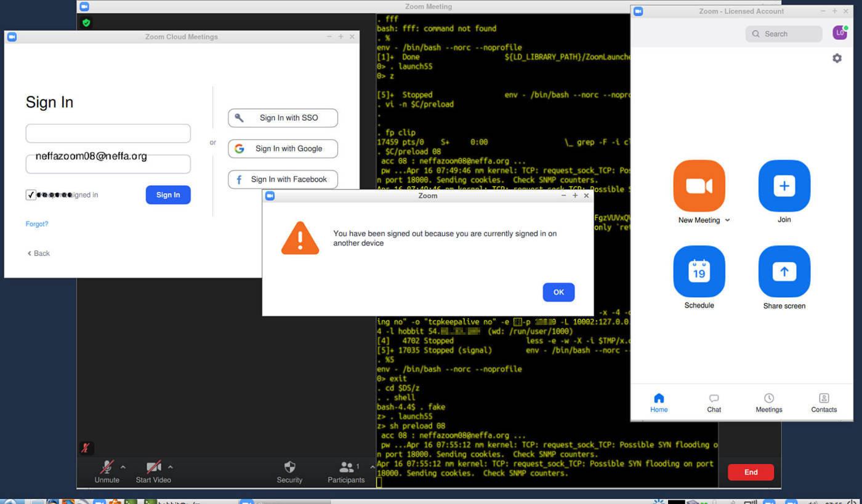The image size is (862, 504).
Task: Expand video options arrow beside Start Video
Action: [171, 467]
